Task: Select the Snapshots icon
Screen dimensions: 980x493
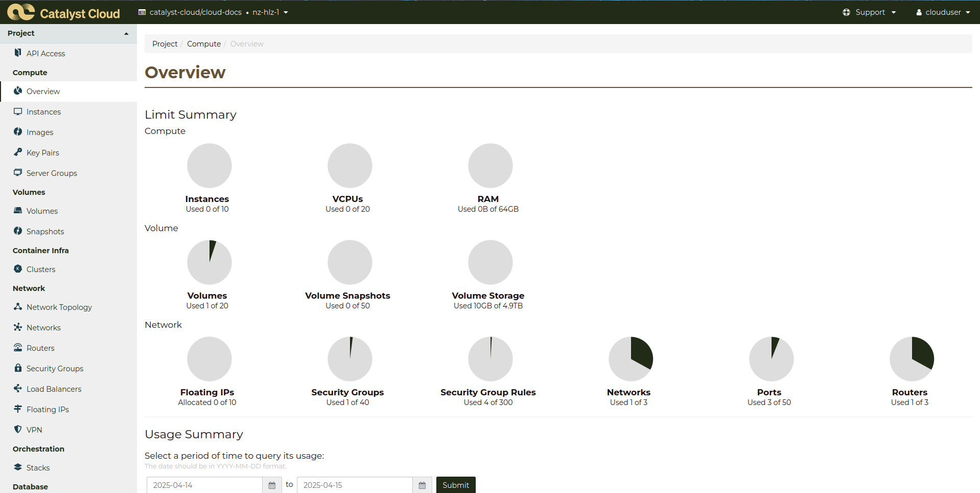Action: point(18,231)
